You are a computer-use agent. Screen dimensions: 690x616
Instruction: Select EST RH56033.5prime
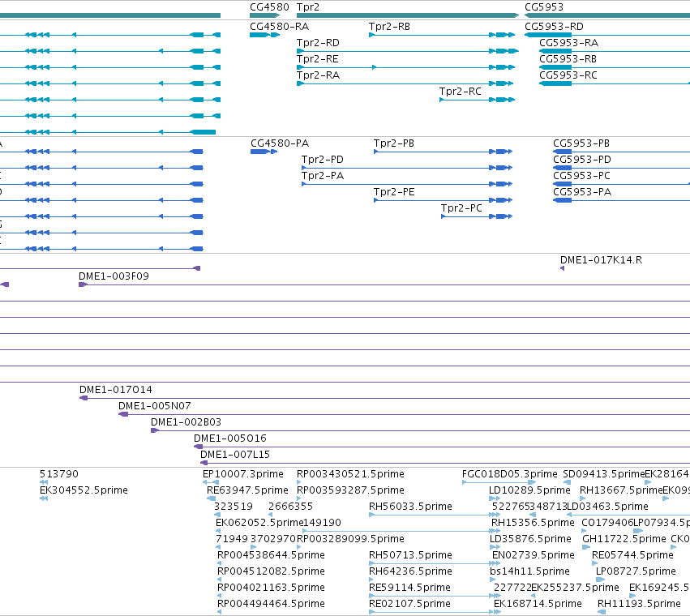coord(410,507)
